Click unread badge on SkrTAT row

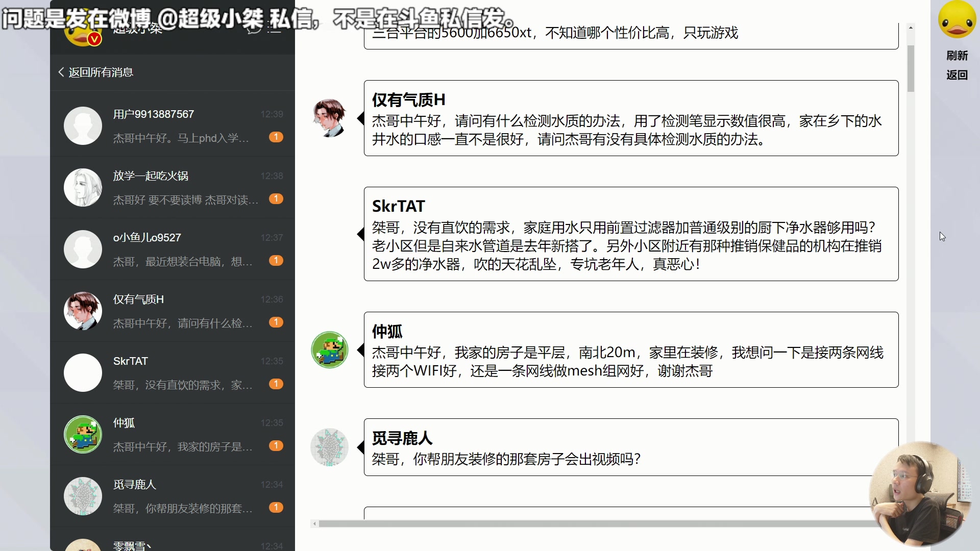tap(276, 384)
